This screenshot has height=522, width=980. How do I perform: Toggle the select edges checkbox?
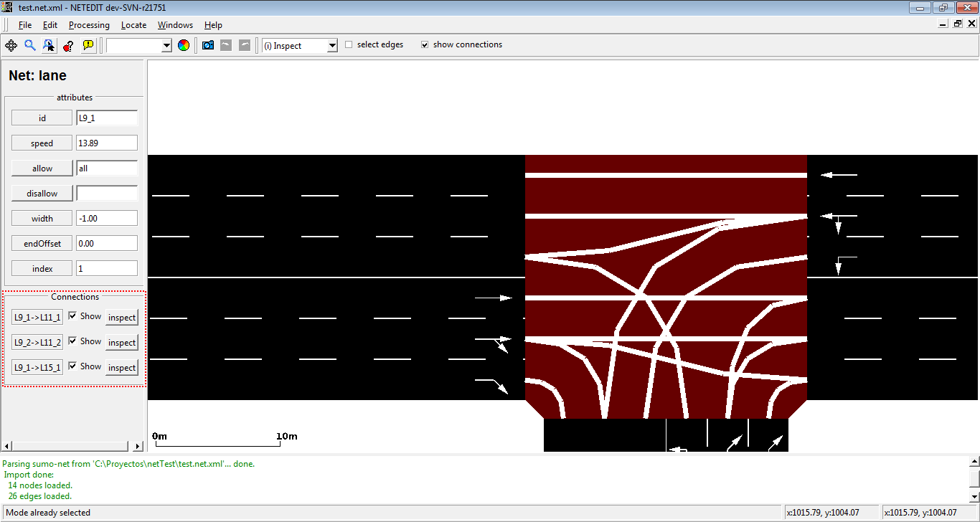click(349, 44)
